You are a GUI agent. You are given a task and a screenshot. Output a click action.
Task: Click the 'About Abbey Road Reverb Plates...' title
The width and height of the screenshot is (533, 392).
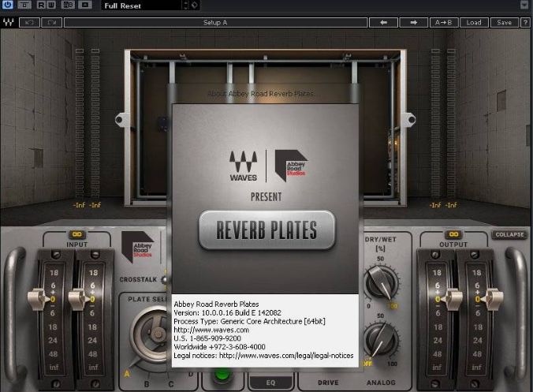(263, 94)
